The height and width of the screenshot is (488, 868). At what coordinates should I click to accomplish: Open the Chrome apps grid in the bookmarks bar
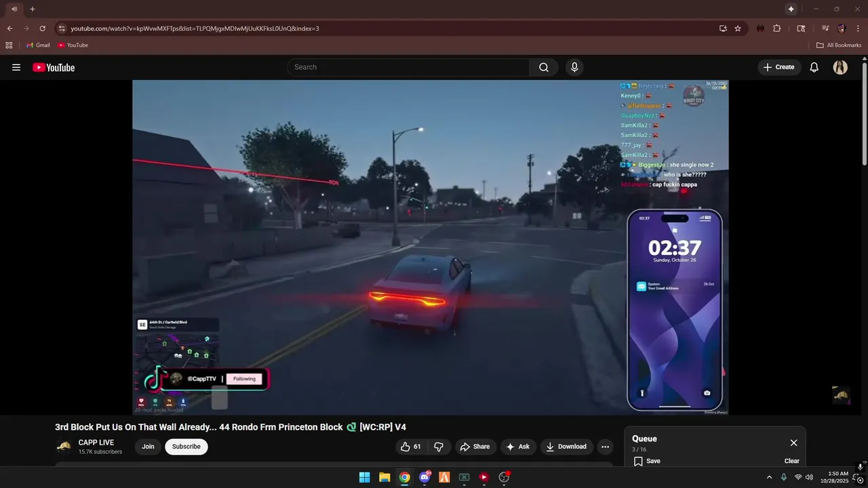pos(9,45)
